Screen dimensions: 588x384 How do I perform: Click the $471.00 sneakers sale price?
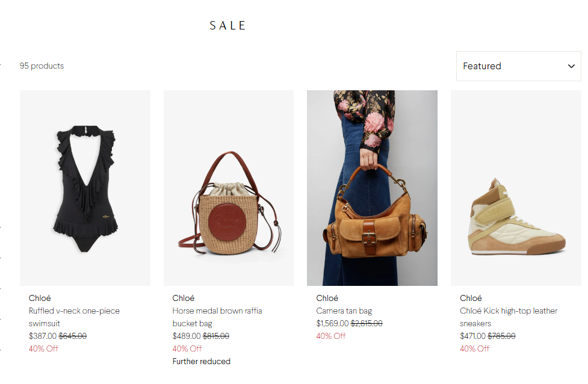coord(473,336)
